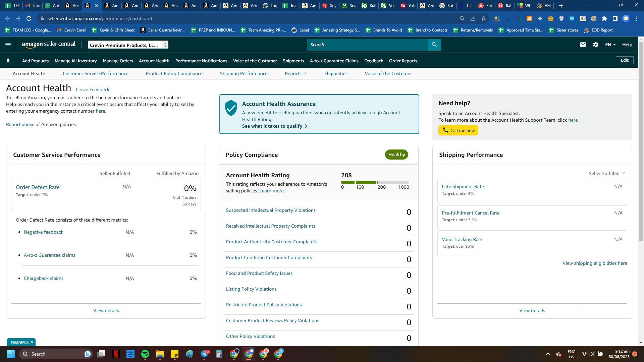Click the browser address bar
Screen dimensions: 644x362
click(x=248, y=18)
